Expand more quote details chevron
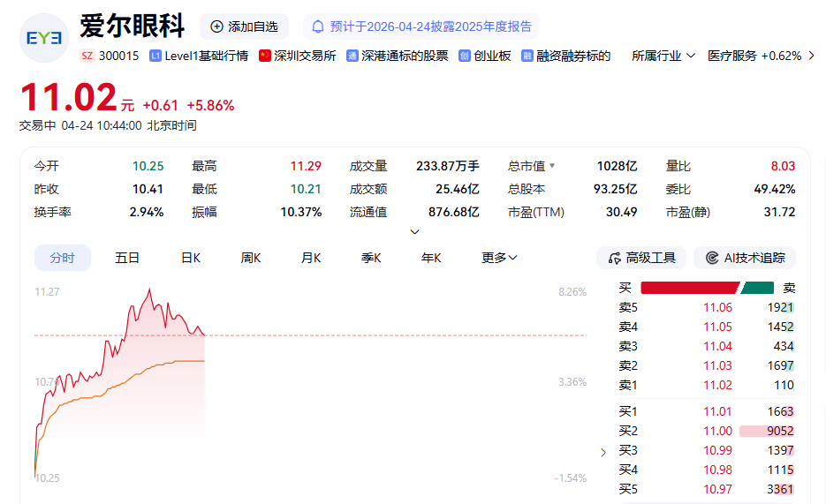Viewport: 826px width, 504px height. [x=414, y=232]
